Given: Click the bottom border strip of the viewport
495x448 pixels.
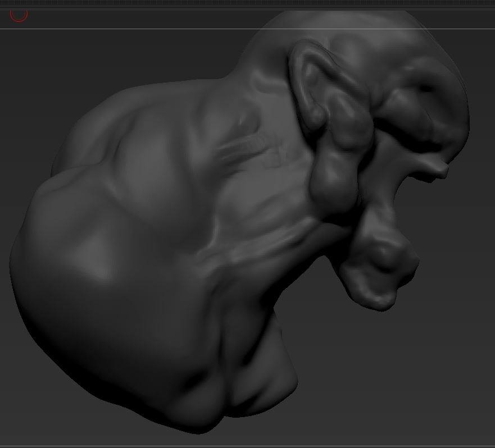Looking at the screenshot, I should point(247,447).
